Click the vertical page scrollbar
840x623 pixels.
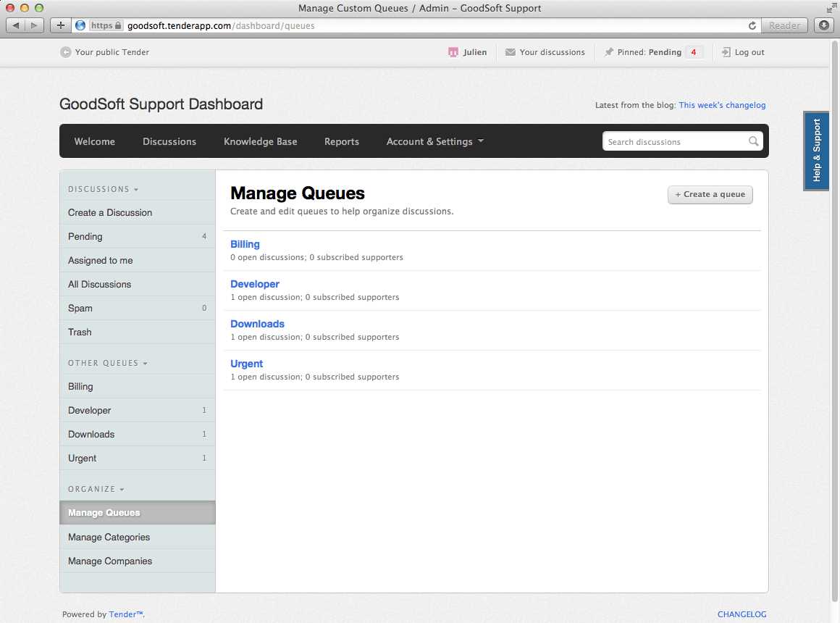[x=835, y=322]
